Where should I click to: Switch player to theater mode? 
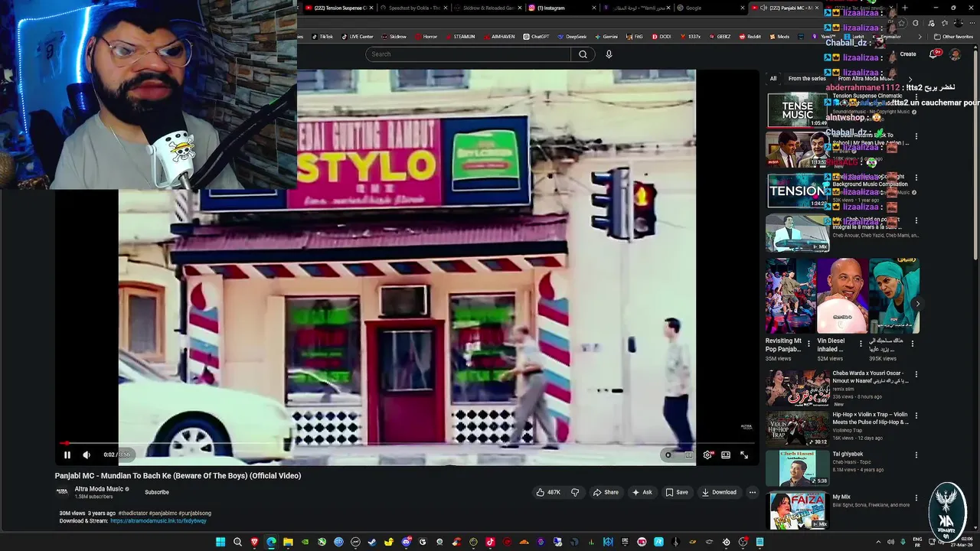point(726,455)
